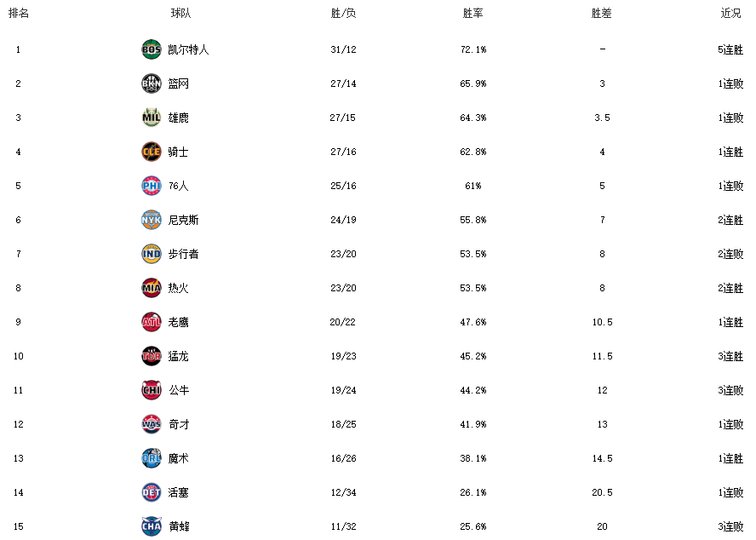This screenshot has height=540, width=756.
Task: Open the Cleveland CLE team logo
Action: 152,152
